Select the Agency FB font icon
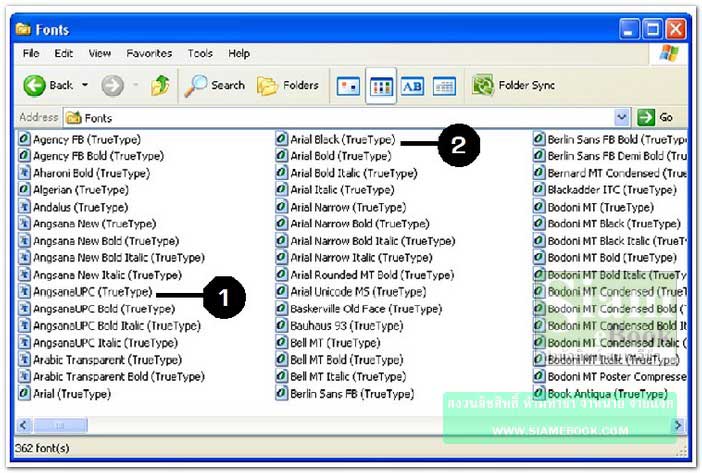This screenshot has height=473, width=702. click(x=24, y=139)
